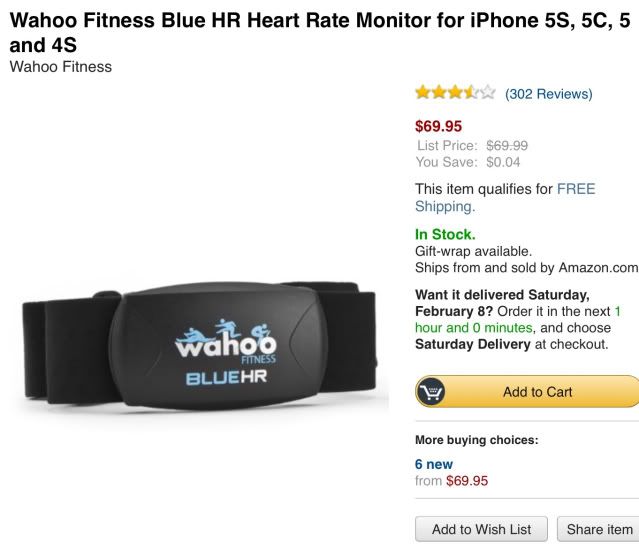Click the red $69.95 price at the top
639x559 pixels.
pyautogui.click(x=438, y=126)
